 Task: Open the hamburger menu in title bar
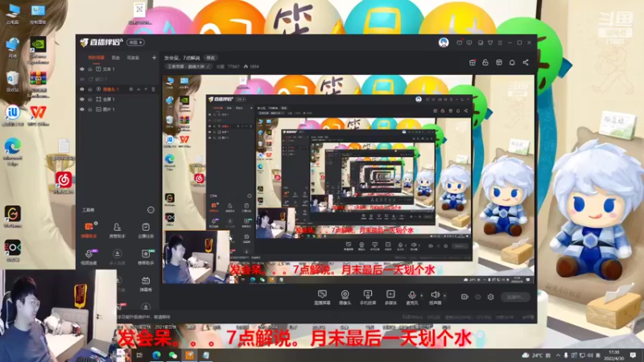tap(500, 43)
